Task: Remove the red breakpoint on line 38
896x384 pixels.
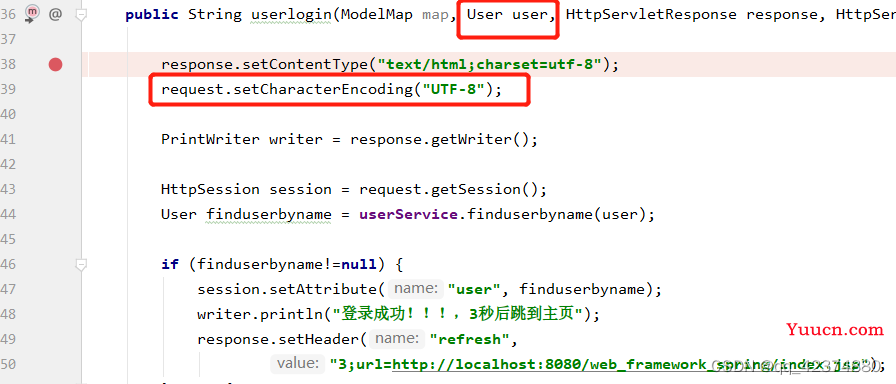Action: point(55,65)
